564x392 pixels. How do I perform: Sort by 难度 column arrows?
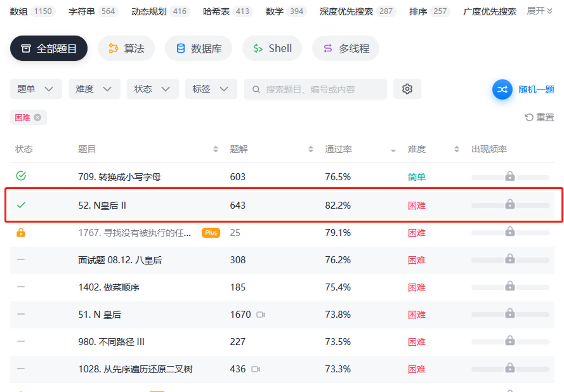(x=457, y=149)
